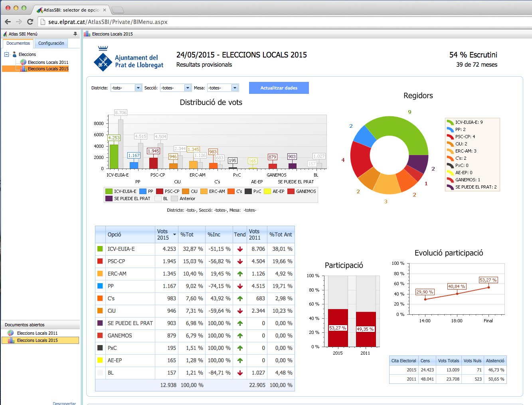Screen dimensions: 532x405
Task: Switch to the Configuración tab
Action: pos(51,43)
